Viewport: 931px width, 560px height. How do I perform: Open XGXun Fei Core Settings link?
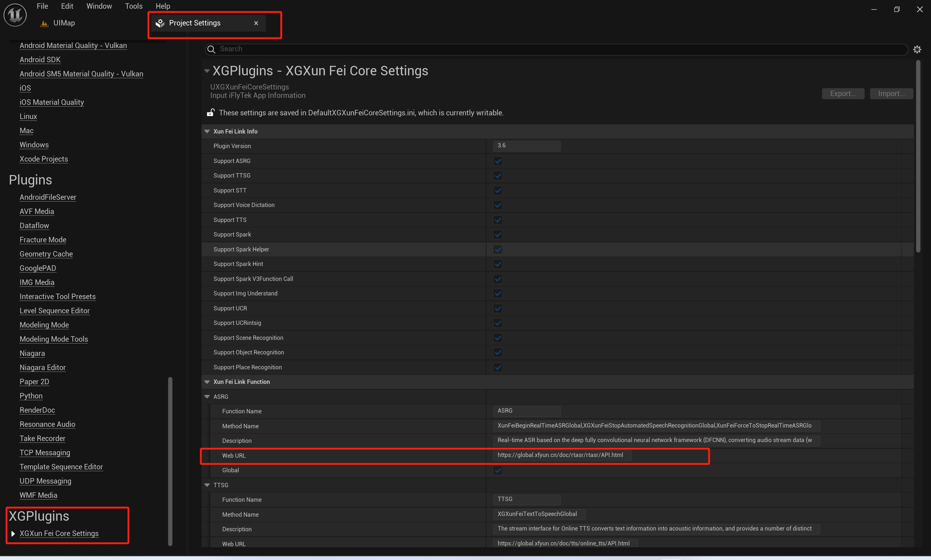(59, 533)
